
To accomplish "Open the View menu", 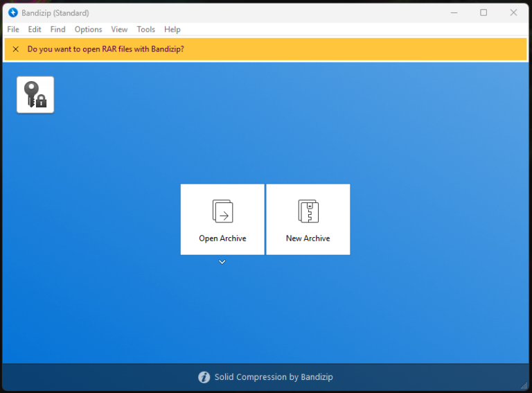I will click(x=119, y=30).
